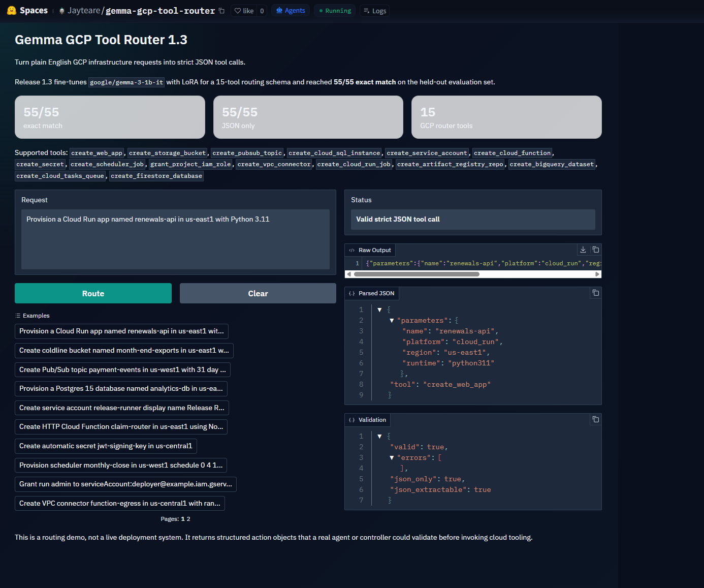The width and height of the screenshot is (704, 588).
Task: Select example 'Create coldline bucket named month-end-exports'
Action: 124,350
